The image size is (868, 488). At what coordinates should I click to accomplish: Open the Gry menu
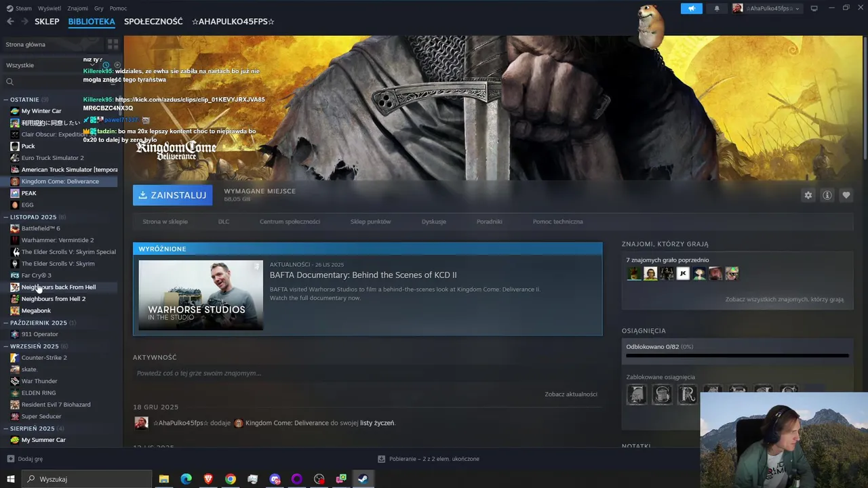99,8
